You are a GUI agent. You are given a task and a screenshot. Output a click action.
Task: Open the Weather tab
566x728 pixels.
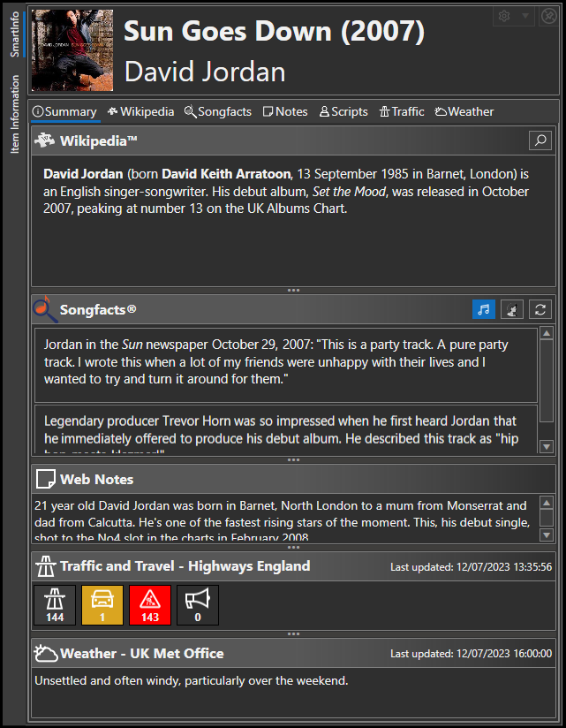coord(464,112)
